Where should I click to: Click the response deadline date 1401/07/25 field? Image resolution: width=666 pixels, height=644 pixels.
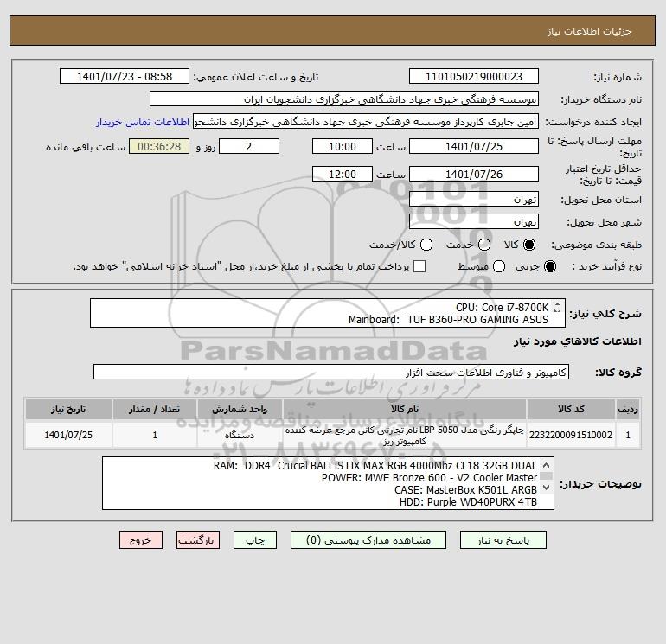[x=474, y=146]
